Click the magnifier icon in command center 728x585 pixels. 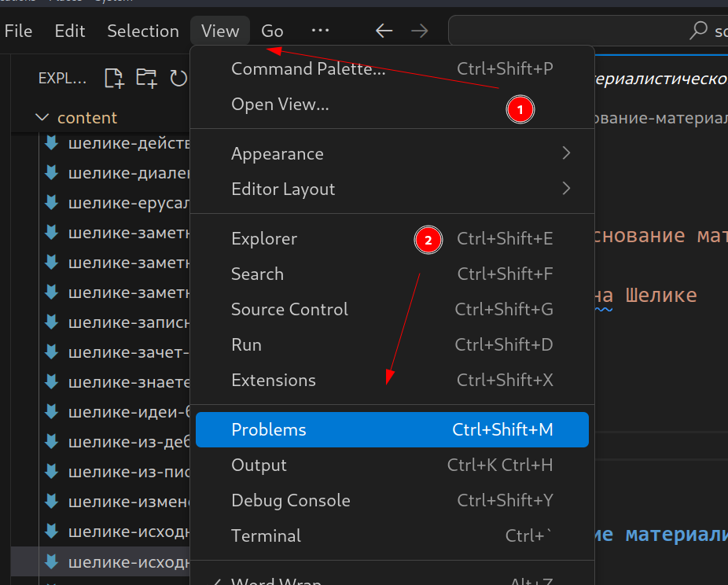(x=697, y=31)
